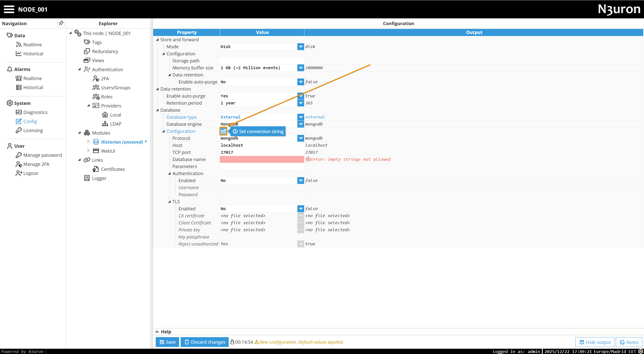Click the set connection string edit icon
This screenshot has height=354, width=644.
[223, 131]
